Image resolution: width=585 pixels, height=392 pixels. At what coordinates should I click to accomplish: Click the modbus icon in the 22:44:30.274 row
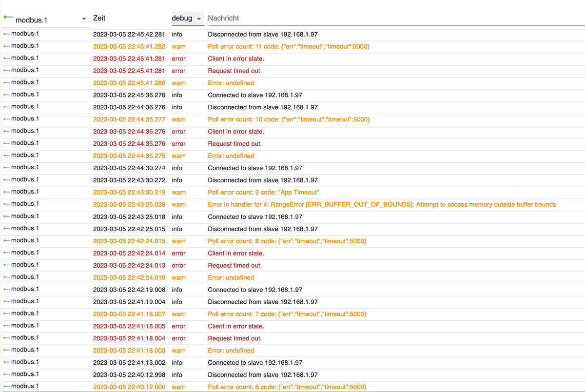[7, 168]
